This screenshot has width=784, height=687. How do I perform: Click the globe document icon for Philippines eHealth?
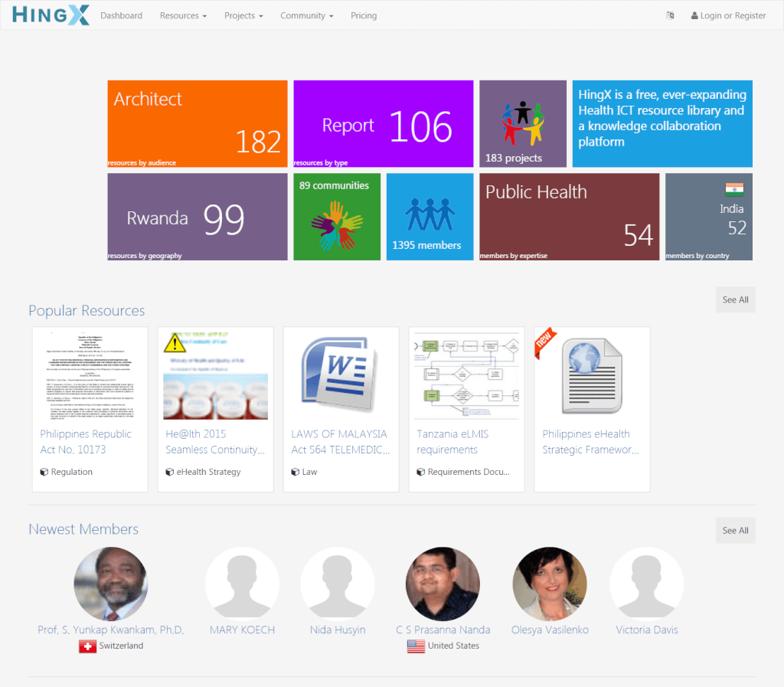click(x=592, y=375)
